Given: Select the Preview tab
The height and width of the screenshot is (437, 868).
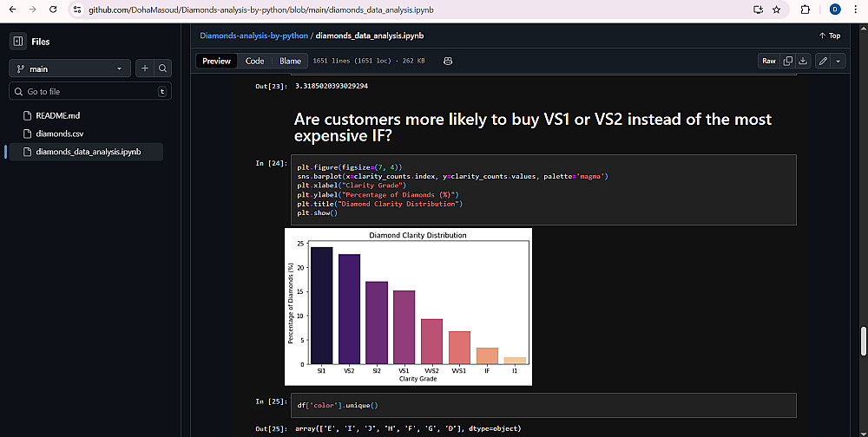Looking at the screenshot, I should coord(216,61).
